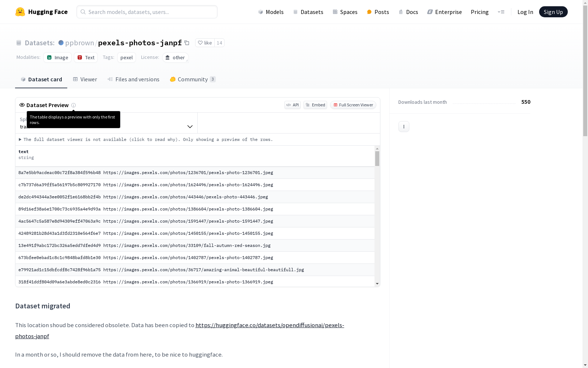The width and height of the screenshot is (588, 368).
Task: Click the table scrollbar up arrow
Action: click(377, 149)
